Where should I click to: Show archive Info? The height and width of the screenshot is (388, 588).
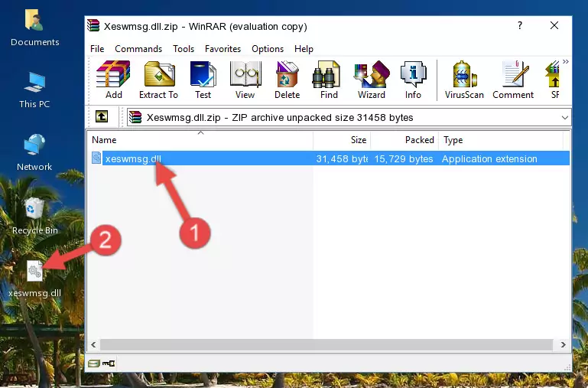(x=413, y=80)
